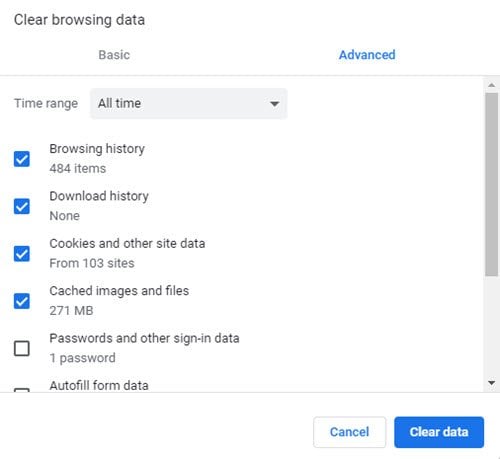Uncheck Cached images and files checkbox
The image size is (500, 459).
click(x=22, y=301)
